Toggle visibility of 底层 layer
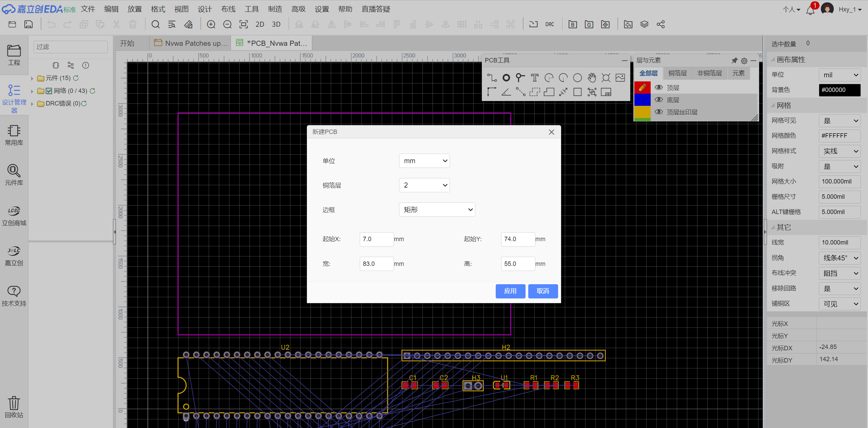Screen dimensions: 868x428 659,100
